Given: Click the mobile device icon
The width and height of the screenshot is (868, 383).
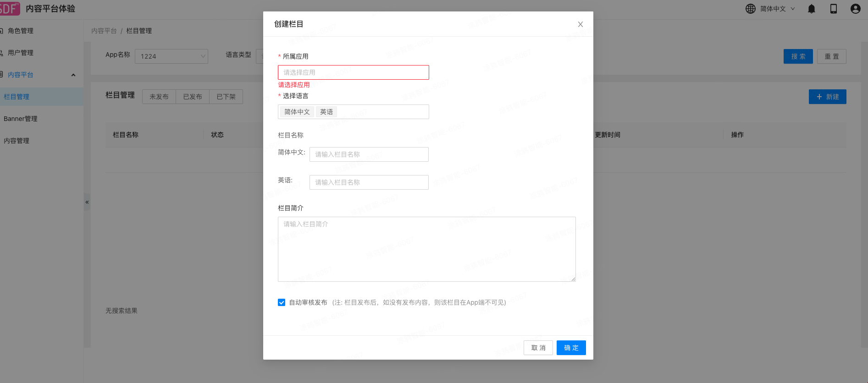Looking at the screenshot, I should (834, 9).
